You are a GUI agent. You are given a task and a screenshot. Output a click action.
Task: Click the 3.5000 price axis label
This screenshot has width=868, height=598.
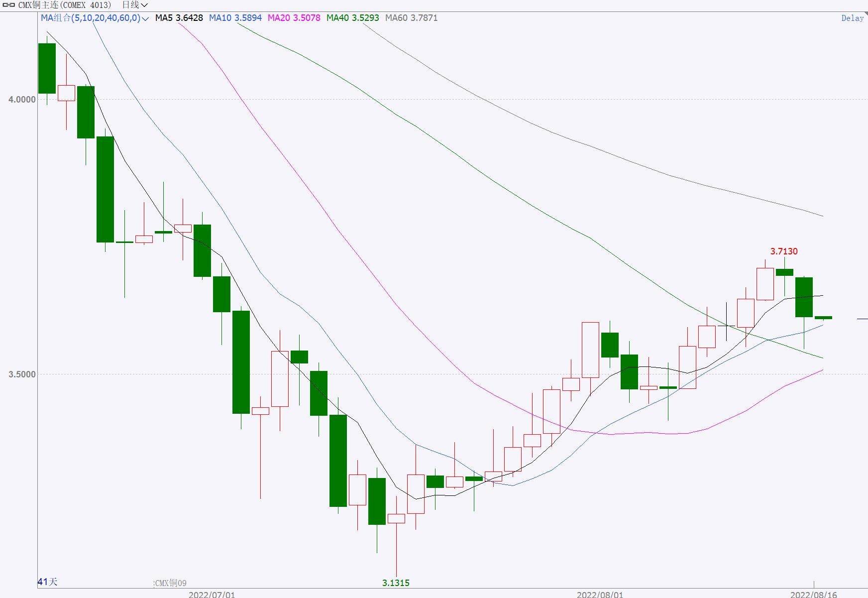pyautogui.click(x=22, y=374)
